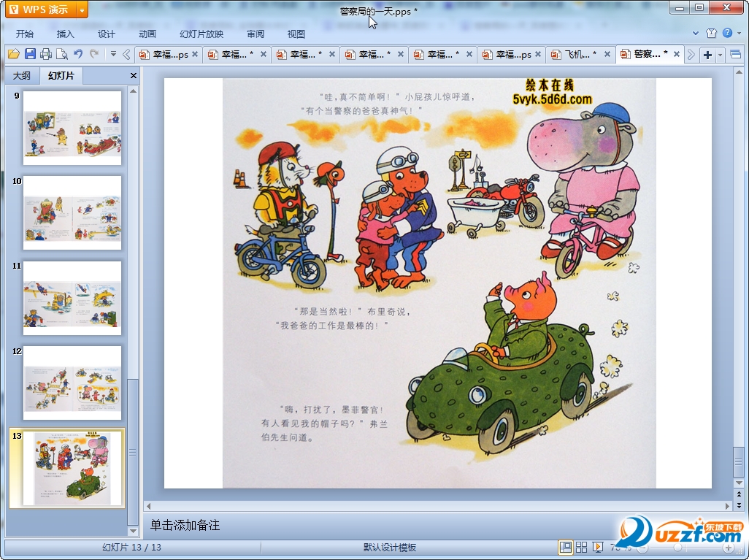
Task: Start slideshow from the status bar play icon
Action: click(x=597, y=547)
